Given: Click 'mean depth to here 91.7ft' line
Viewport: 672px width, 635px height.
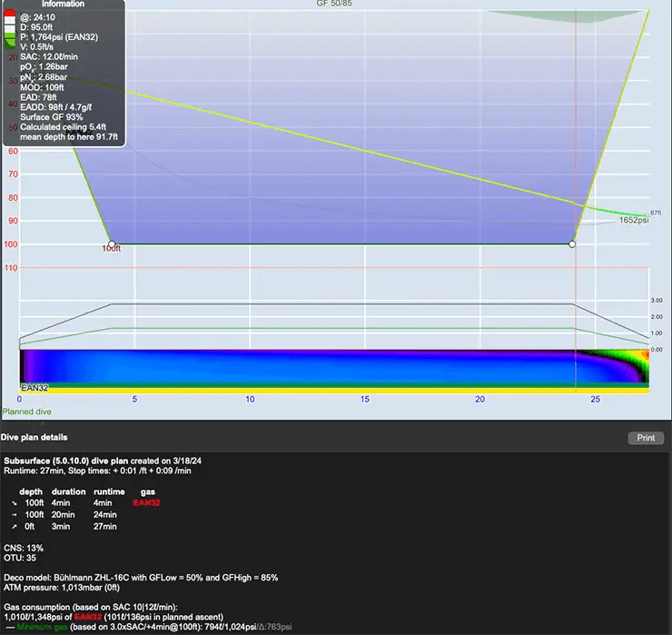Looking at the screenshot, I should [69, 137].
